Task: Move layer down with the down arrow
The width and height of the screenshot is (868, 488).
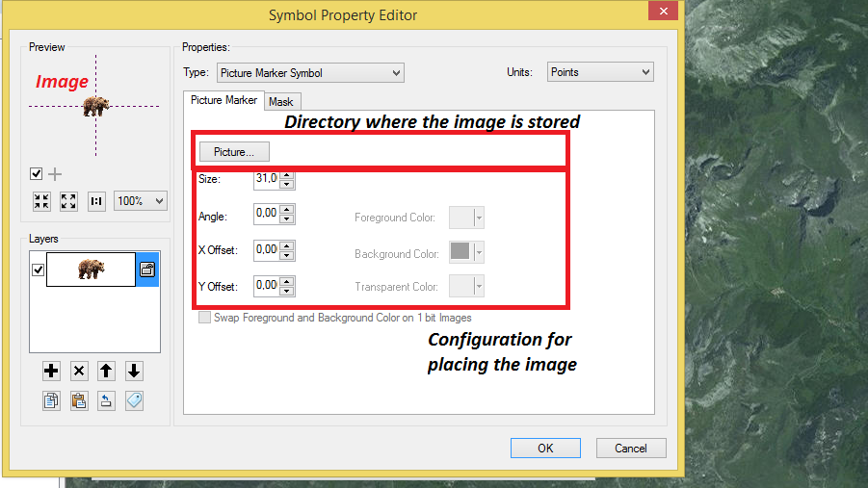Action: pyautogui.click(x=134, y=371)
